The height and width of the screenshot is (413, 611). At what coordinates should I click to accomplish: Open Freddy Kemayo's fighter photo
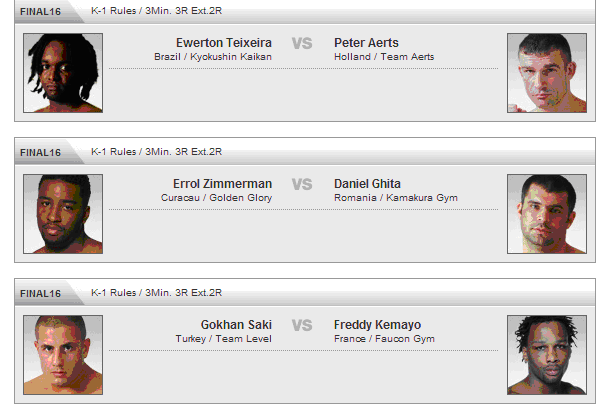click(547, 355)
